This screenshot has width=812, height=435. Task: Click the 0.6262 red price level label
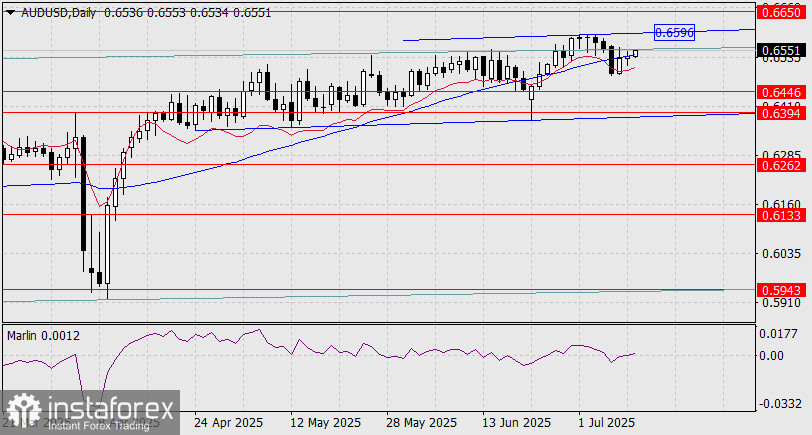click(x=782, y=165)
